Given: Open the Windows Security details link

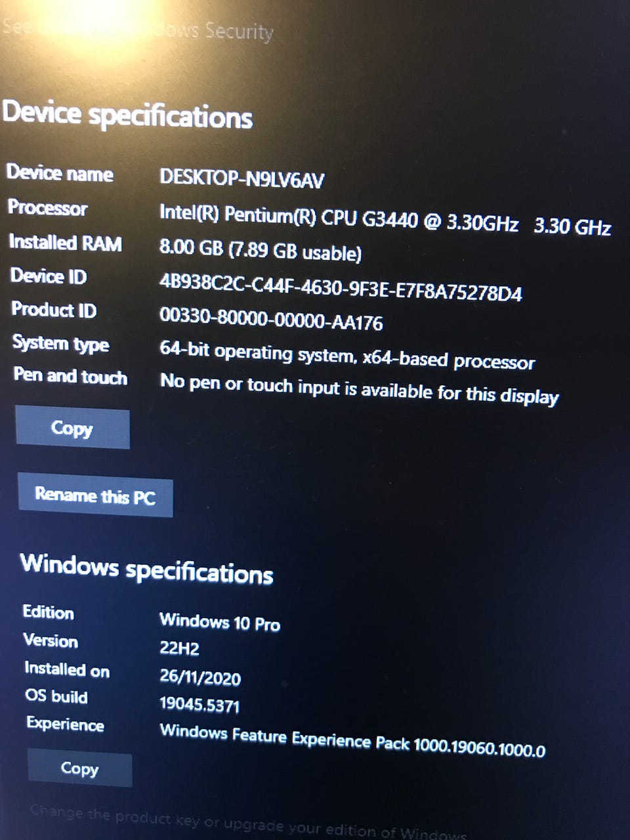Looking at the screenshot, I should pyautogui.click(x=138, y=30).
